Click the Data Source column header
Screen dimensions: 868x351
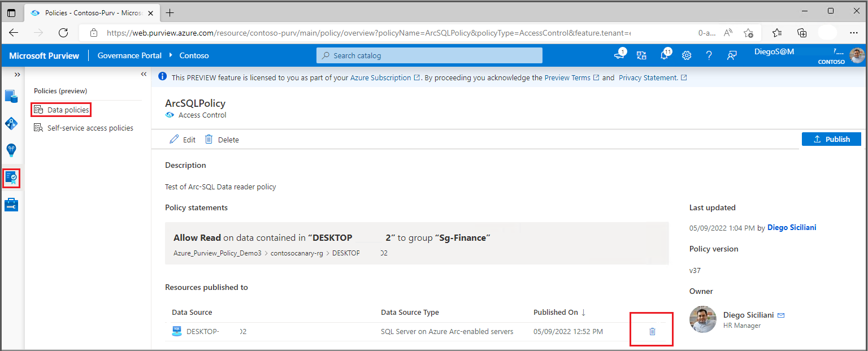[x=192, y=312]
